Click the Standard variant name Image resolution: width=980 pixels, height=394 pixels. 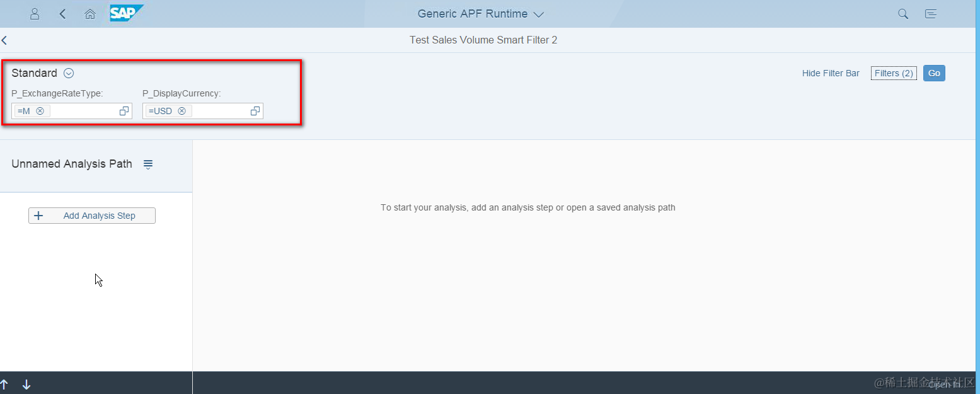[x=34, y=73]
